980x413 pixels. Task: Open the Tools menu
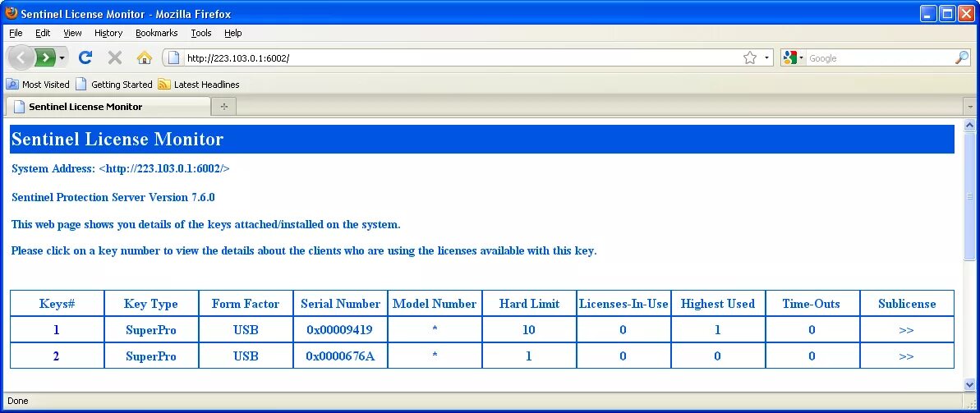click(x=201, y=33)
